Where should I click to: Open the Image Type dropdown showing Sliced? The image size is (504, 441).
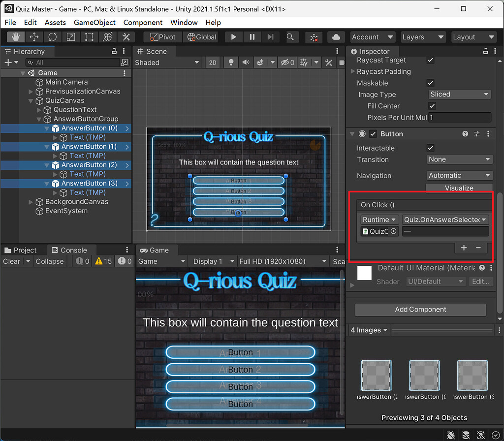[x=459, y=94]
